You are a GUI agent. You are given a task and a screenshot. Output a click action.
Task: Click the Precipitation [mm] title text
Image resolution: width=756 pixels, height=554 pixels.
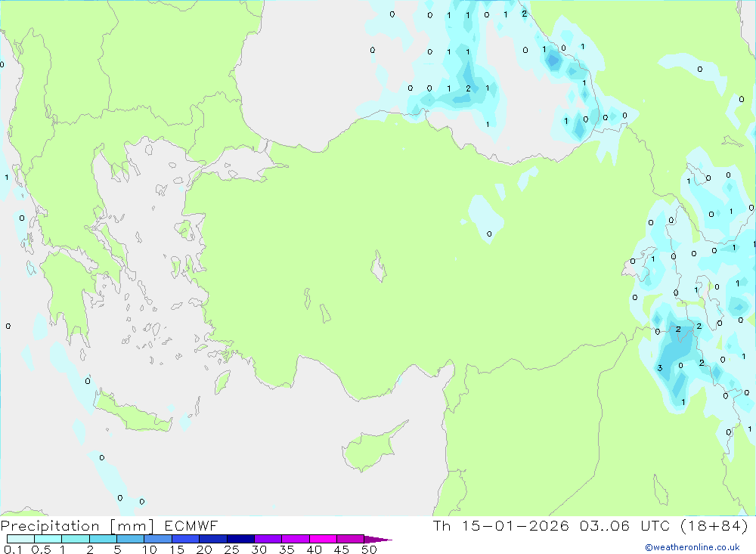click(77, 525)
